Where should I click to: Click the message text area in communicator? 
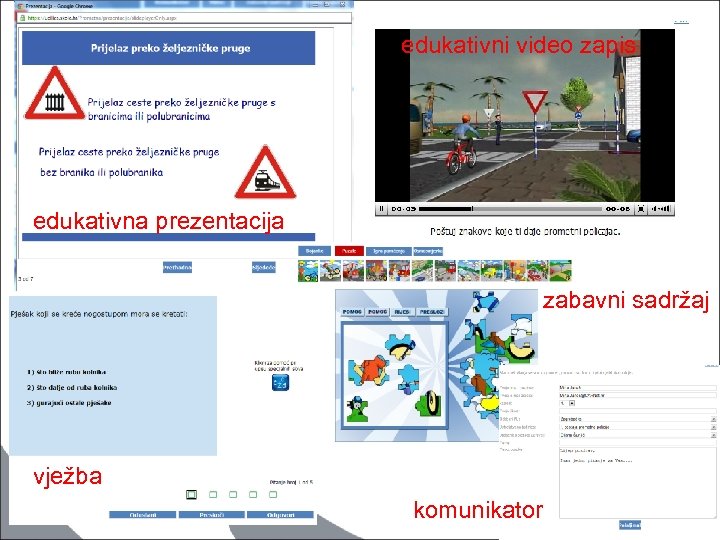[638, 482]
